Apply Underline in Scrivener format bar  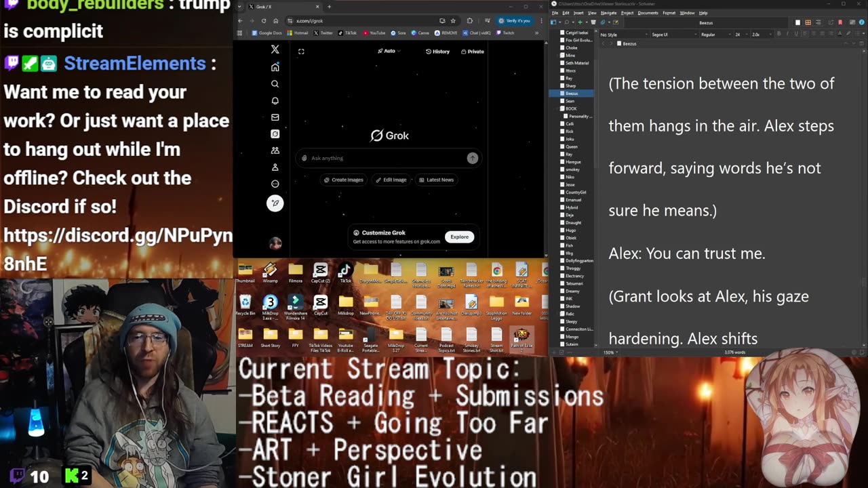click(x=796, y=34)
